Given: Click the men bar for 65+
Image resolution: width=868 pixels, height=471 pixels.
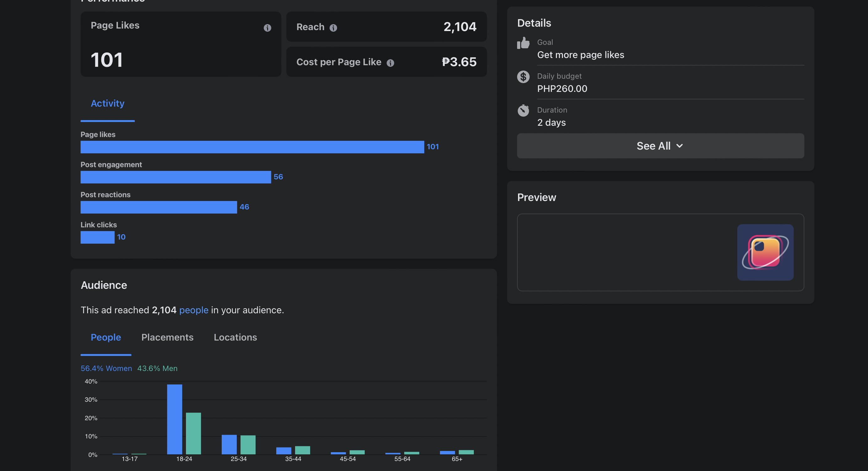Looking at the screenshot, I should [x=466, y=452].
